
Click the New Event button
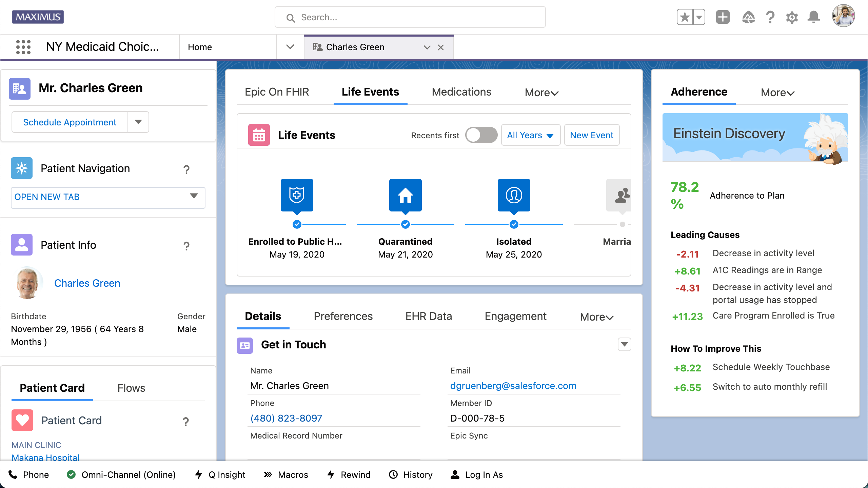click(x=591, y=135)
